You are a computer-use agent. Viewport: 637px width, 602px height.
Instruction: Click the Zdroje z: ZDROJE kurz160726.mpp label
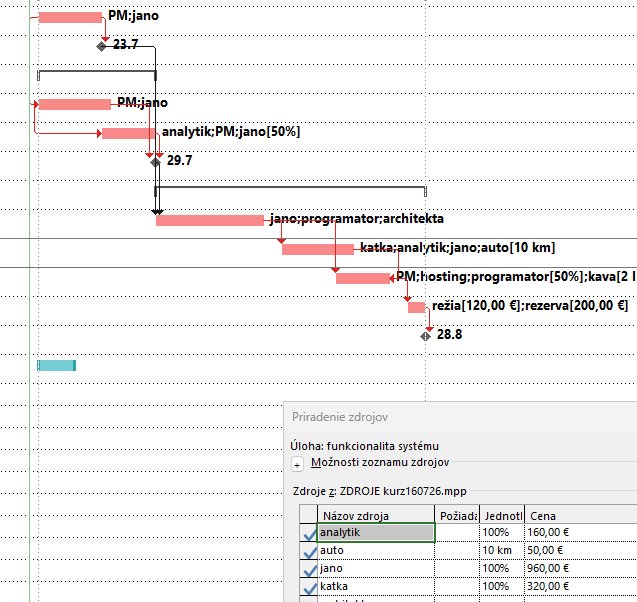pos(379,491)
